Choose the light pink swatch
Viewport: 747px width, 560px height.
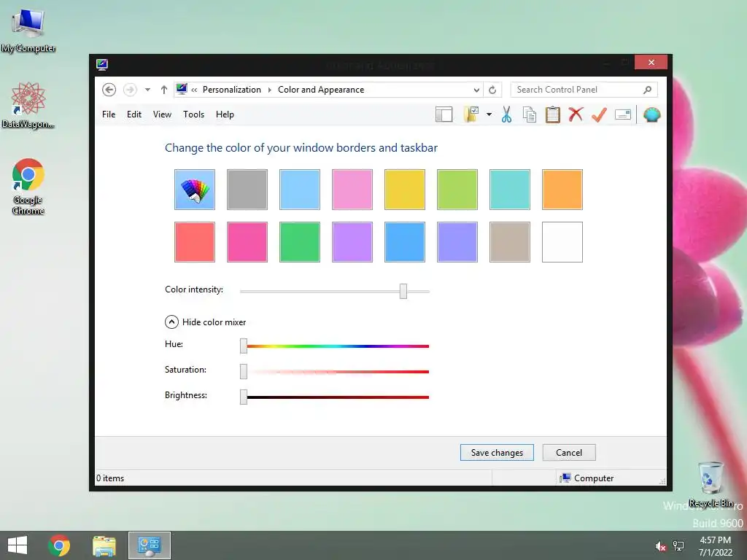(x=352, y=190)
